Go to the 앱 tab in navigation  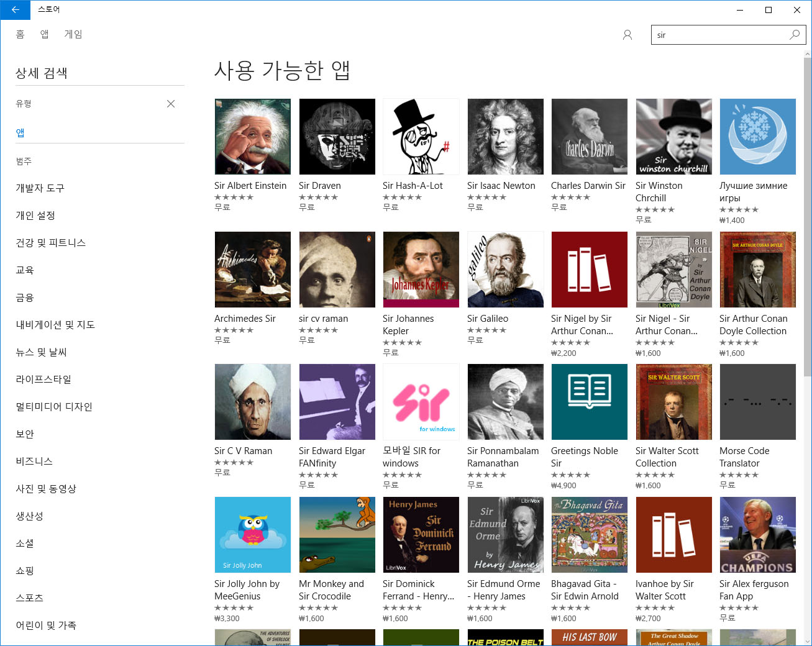pos(45,34)
